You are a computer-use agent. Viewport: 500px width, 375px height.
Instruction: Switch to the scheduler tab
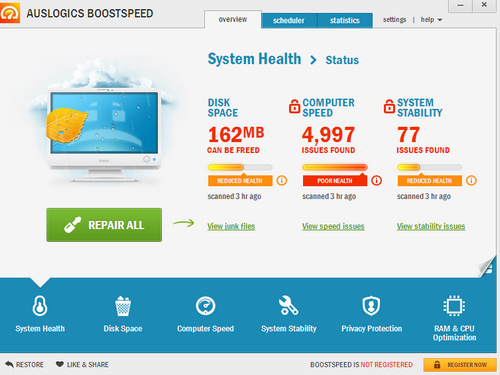click(289, 20)
